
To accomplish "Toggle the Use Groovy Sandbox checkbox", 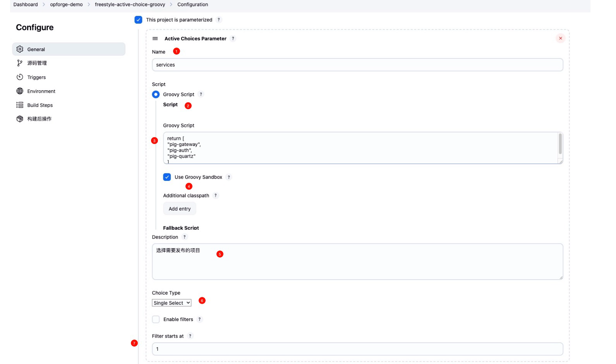I will pos(167,177).
